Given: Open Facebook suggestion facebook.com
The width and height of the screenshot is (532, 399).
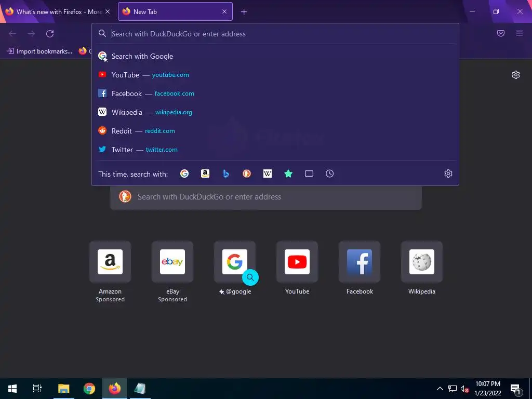Looking at the screenshot, I should point(275,94).
